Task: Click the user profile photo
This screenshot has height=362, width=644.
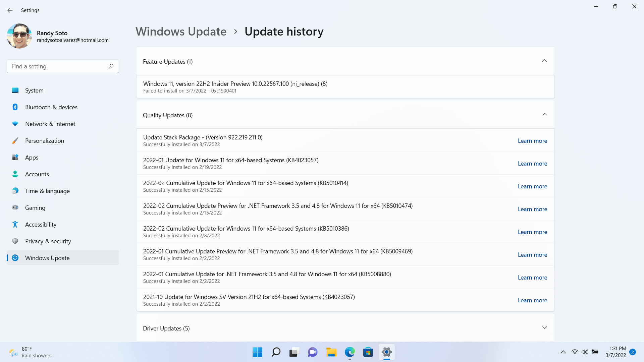Action: [x=19, y=36]
